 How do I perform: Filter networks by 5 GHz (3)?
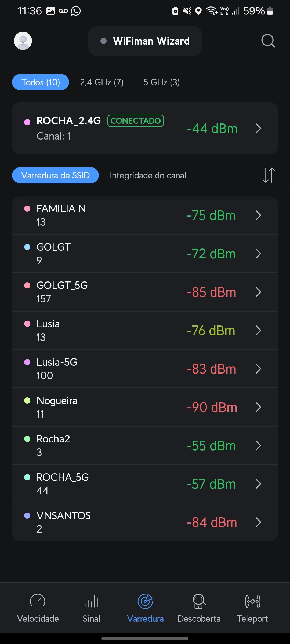[161, 82]
